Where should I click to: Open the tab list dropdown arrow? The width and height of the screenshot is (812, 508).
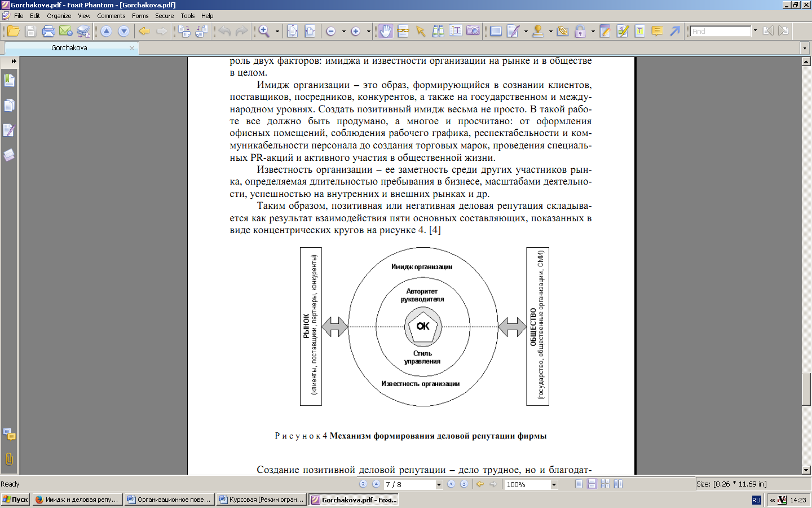coord(805,48)
